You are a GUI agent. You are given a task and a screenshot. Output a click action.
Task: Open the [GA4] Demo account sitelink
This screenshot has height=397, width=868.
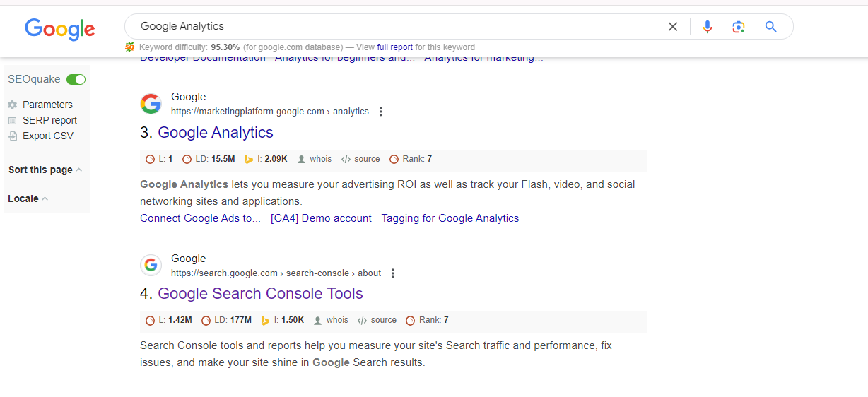(x=321, y=218)
